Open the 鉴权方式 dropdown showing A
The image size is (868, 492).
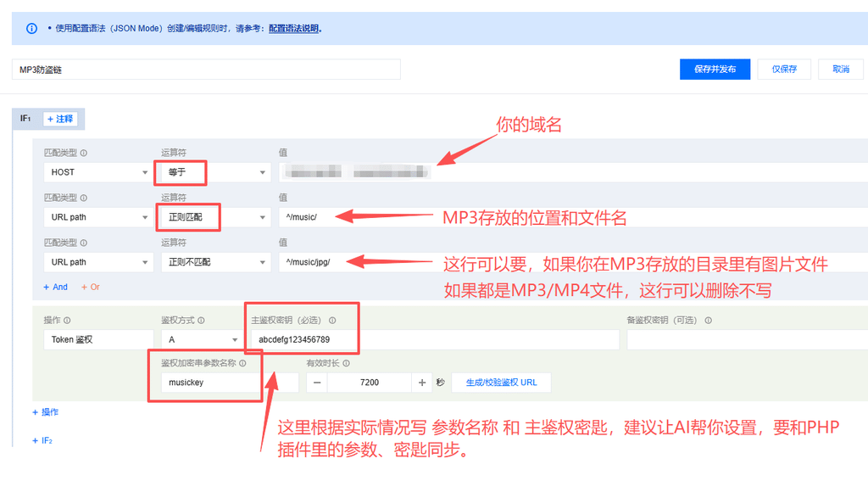(202, 339)
